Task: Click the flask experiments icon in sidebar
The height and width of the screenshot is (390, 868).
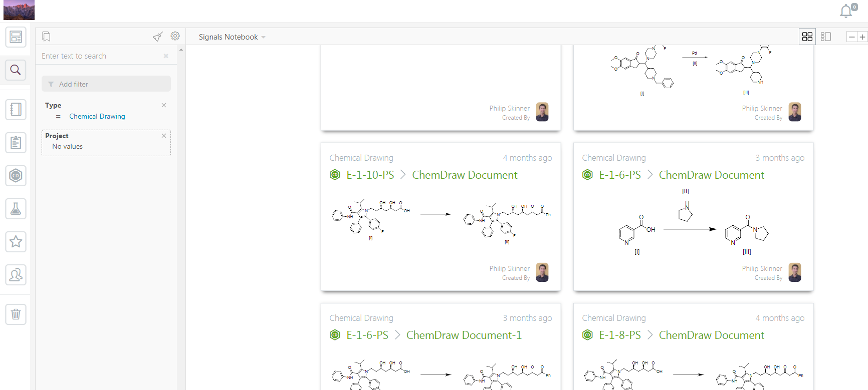Action: (x=16, y=209)
